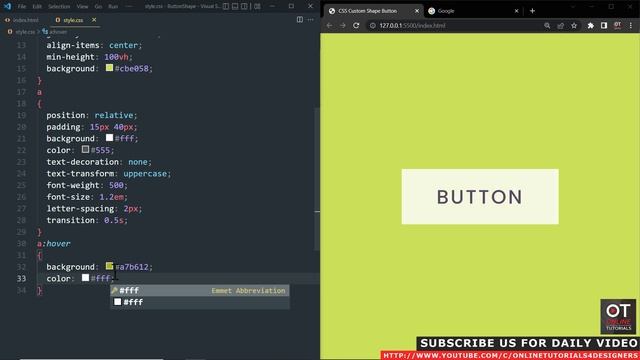
Task: Share this page icon in address bar
Action: pos(560,25)
